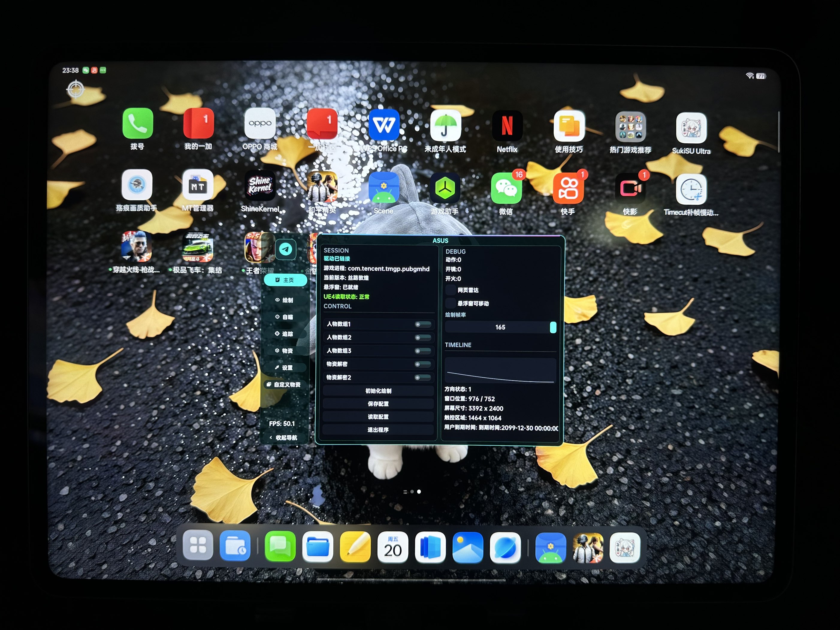Switch to the 自瞄 sidebar tab
The width and height of the screenshot is (840, 630).
284,317
